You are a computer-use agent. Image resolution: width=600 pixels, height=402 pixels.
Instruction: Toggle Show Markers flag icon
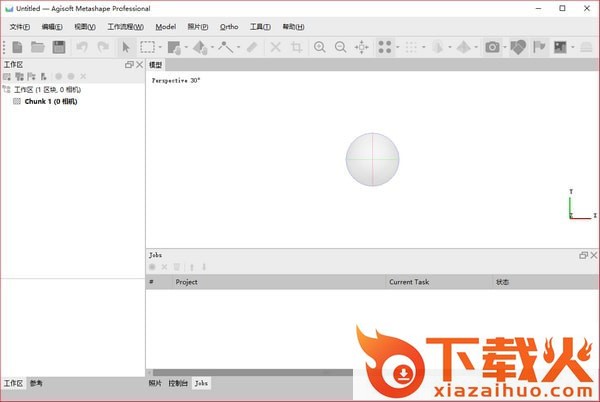pyautogui.click(x=539, y=47)
